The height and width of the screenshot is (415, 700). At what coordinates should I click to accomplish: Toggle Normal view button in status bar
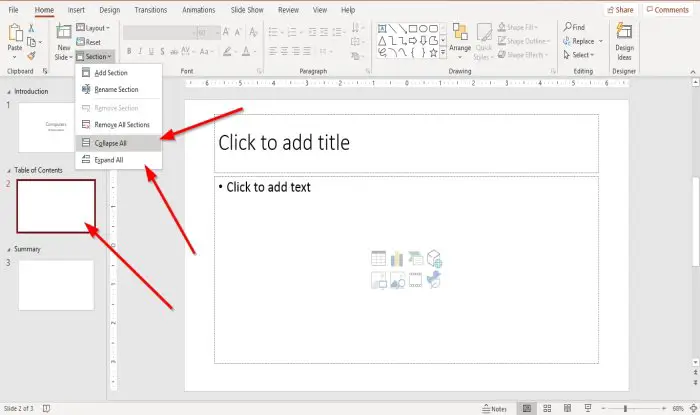click(527, 408)
